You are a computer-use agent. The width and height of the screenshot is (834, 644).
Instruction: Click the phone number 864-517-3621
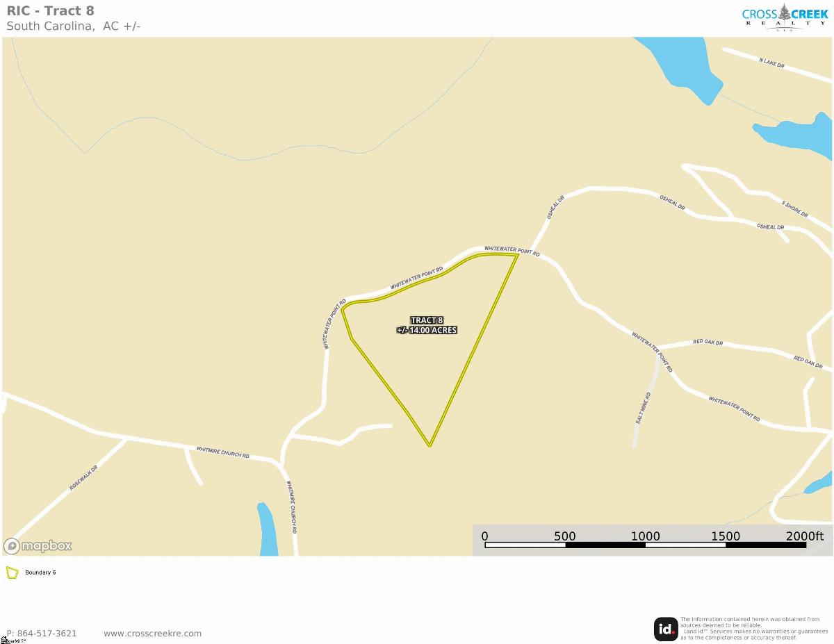pos(42,634)
